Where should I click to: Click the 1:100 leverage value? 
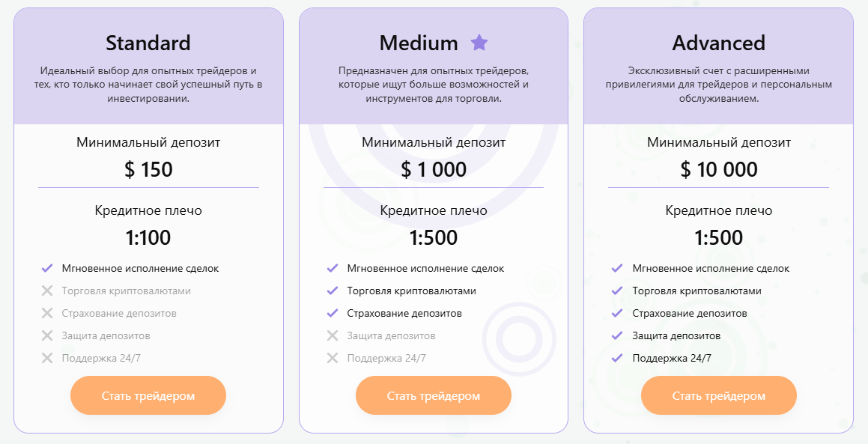pos(148,238)
